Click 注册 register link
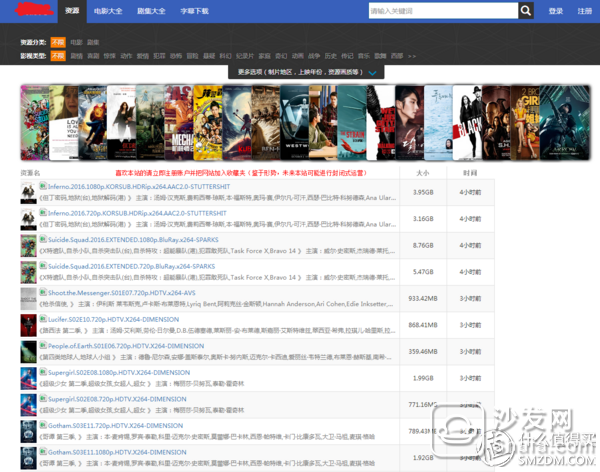Viewport: 600px width, 472px height. click(585, 11)
